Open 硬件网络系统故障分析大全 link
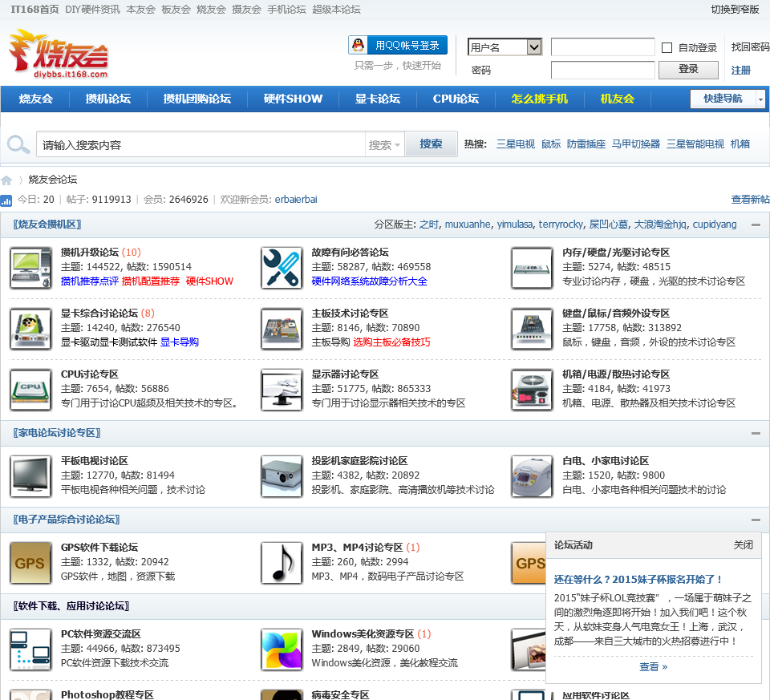Image resolution: width=770 pixels, height=700 pixels. [369, 281]
